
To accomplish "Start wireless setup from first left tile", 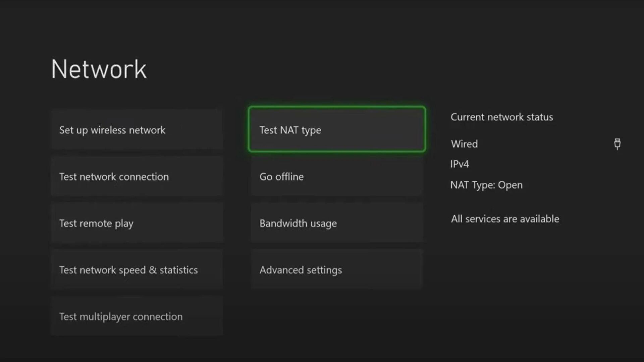I will tap(137, 130).
